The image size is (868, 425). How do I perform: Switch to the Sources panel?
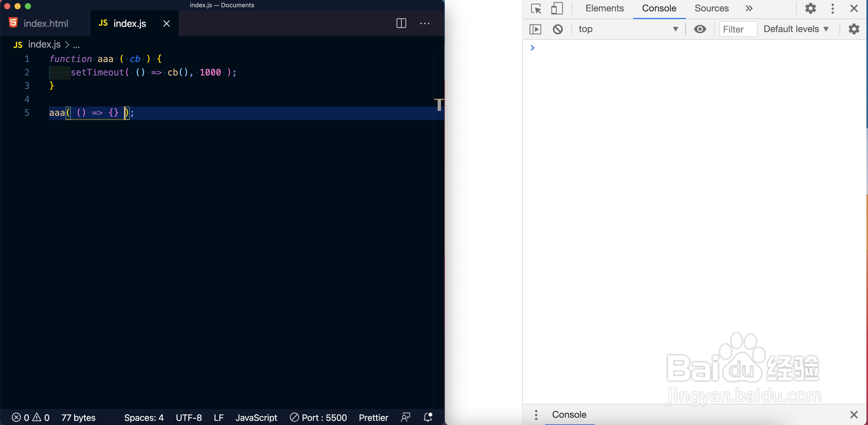711,9
